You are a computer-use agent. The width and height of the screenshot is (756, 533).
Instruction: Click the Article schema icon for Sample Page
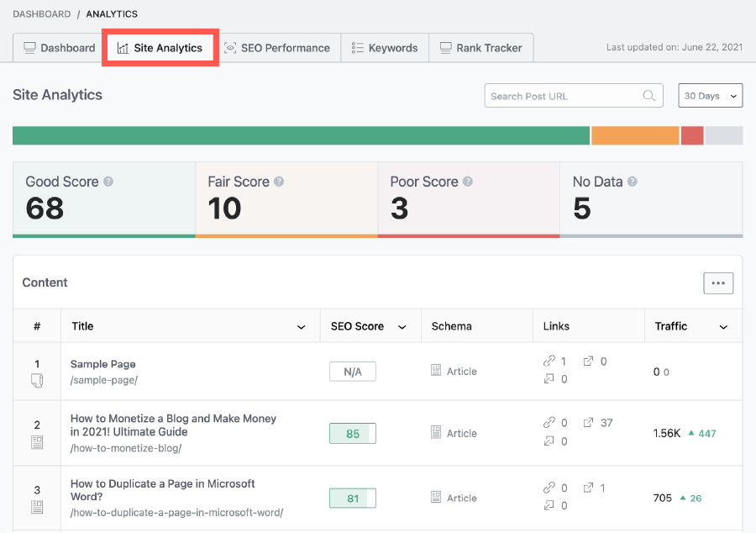(438, 370)
